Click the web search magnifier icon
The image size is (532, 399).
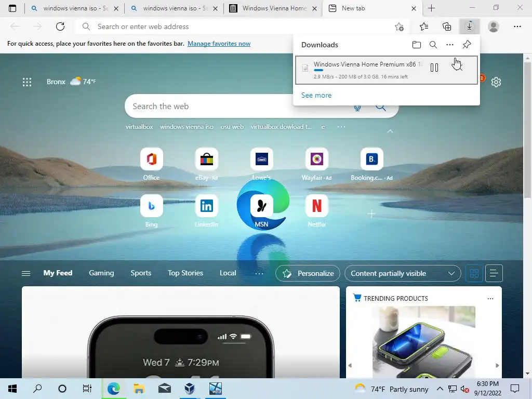point(381,108)
